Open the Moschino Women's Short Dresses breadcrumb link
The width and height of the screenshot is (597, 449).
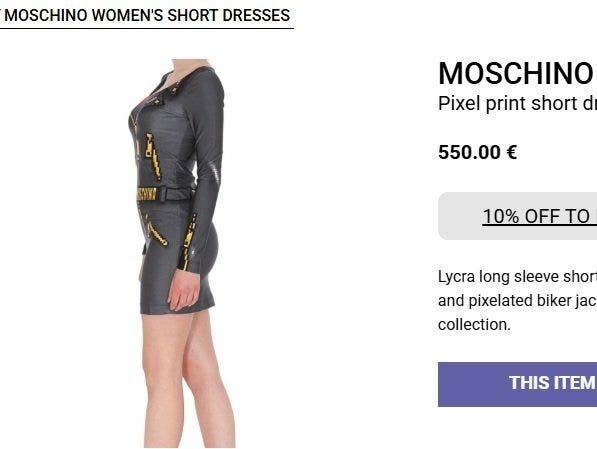[147, 16]
